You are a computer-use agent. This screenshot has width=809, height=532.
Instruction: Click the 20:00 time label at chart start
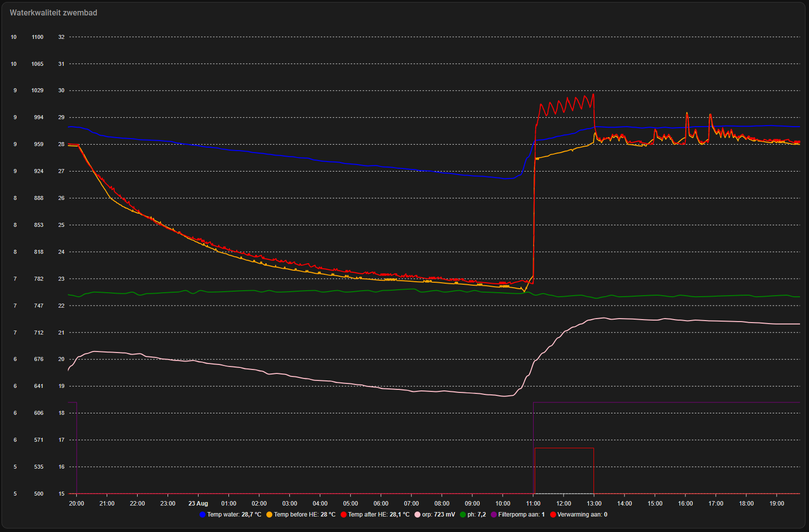point(76,504)
